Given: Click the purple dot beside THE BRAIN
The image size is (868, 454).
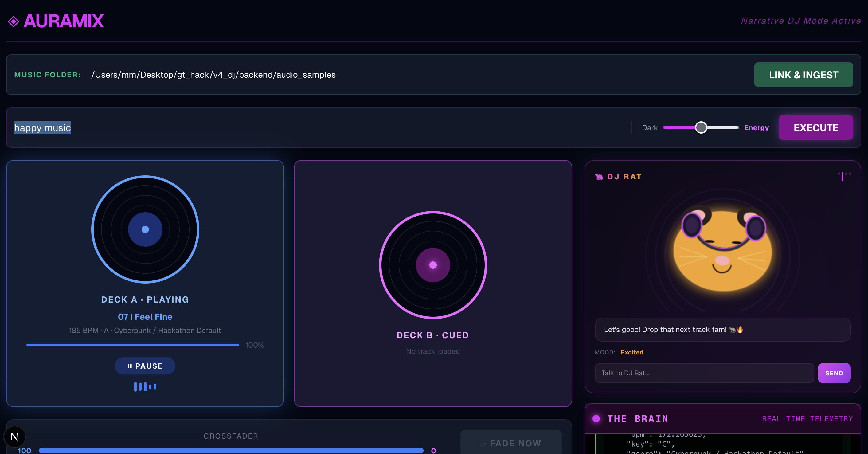Looking at the screenshot, I should coord(596,419).
